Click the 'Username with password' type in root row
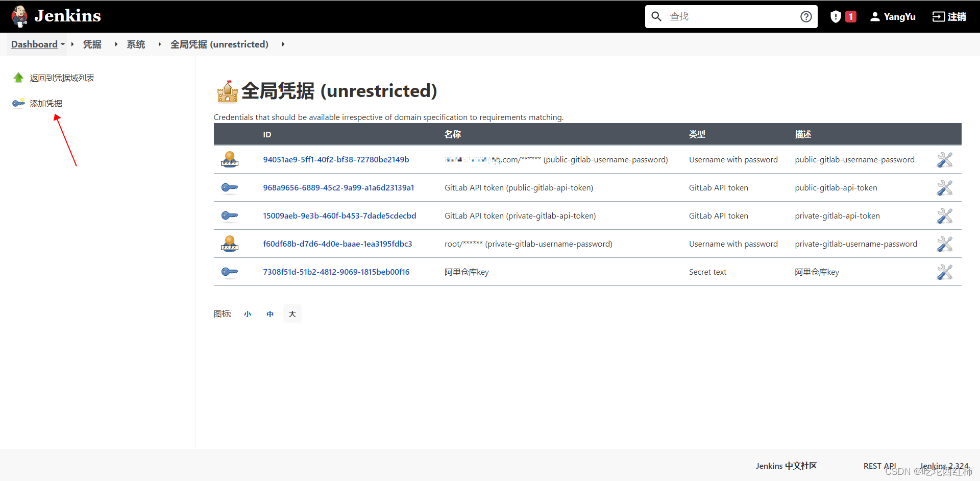Viewport: 980px width, 481px height. 733,244
